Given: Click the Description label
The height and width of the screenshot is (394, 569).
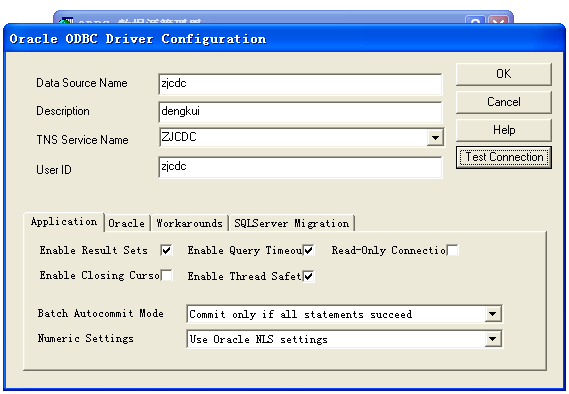Looking at the screenshot, I should 63,111.
